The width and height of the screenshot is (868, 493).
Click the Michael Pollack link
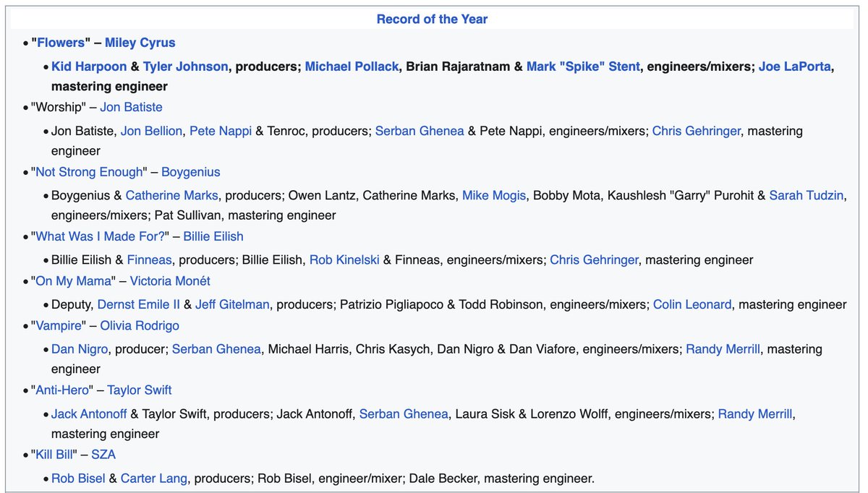tap(352, 67)
